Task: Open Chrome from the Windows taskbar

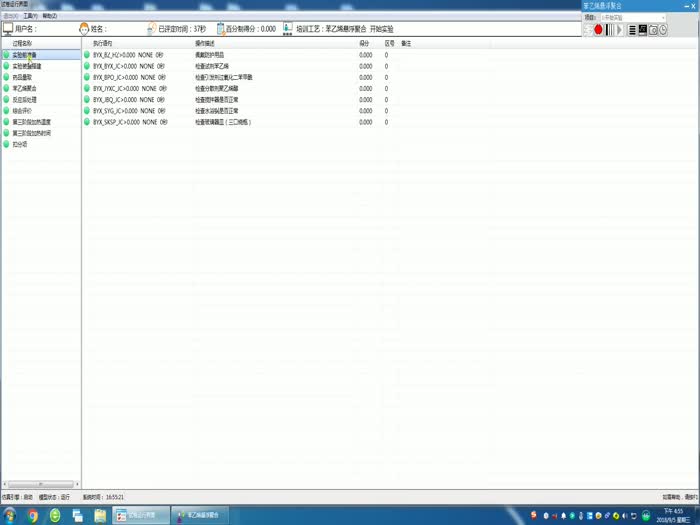Action: tap(32, 515)
